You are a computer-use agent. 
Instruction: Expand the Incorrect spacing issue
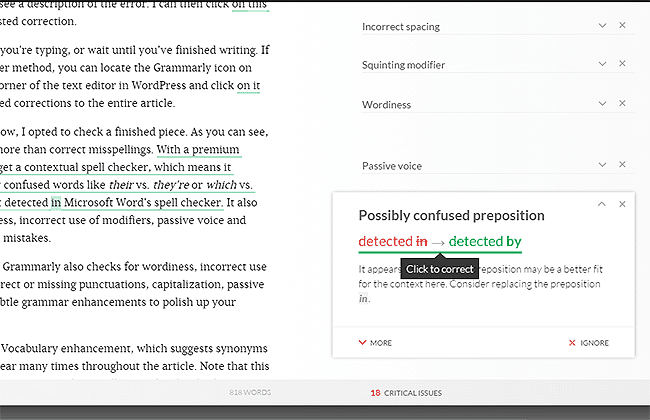point(602,25)
